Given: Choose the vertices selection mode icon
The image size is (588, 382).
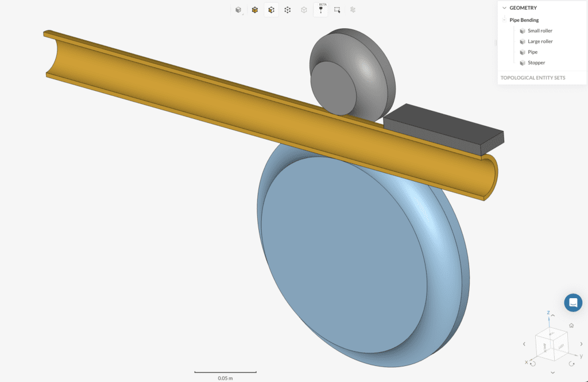Looking at the screenshot, I should [287, 10].
